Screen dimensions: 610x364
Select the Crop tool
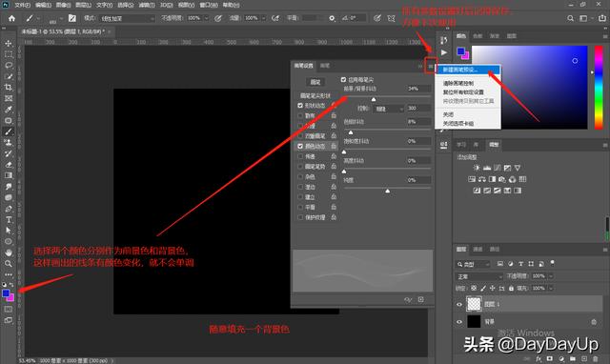[x=9, y=88]
